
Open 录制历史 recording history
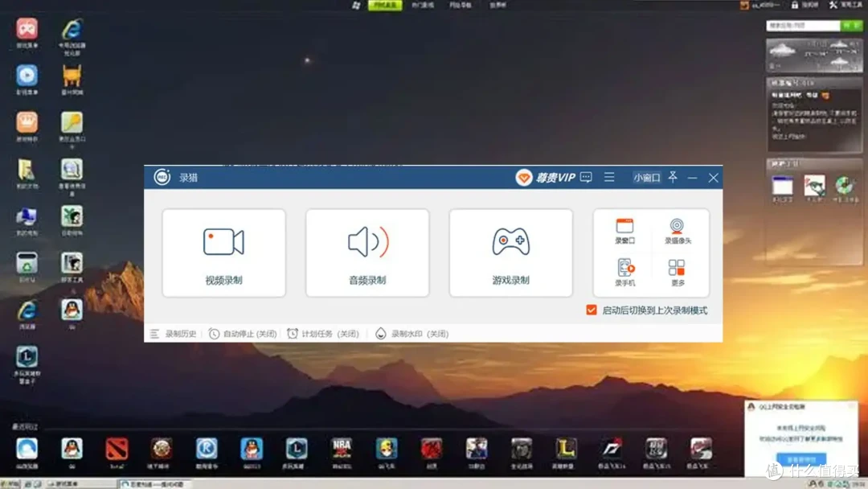pos(174,334)
